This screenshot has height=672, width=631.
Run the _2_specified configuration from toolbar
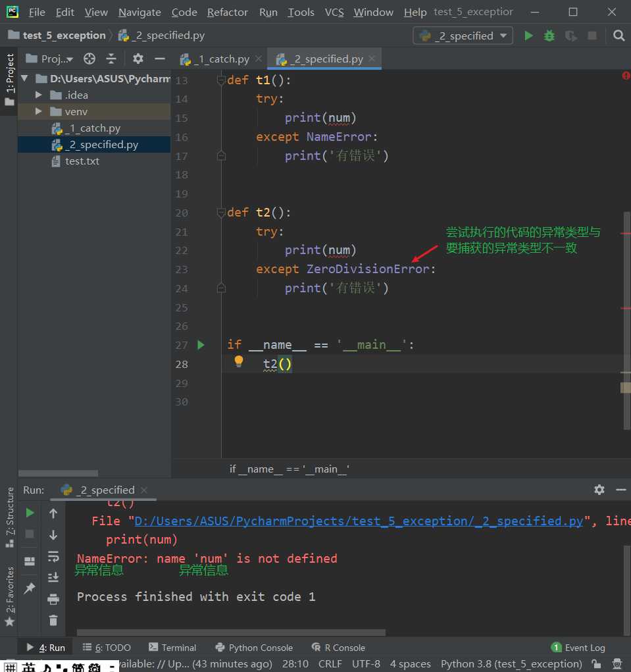(528, 36)
